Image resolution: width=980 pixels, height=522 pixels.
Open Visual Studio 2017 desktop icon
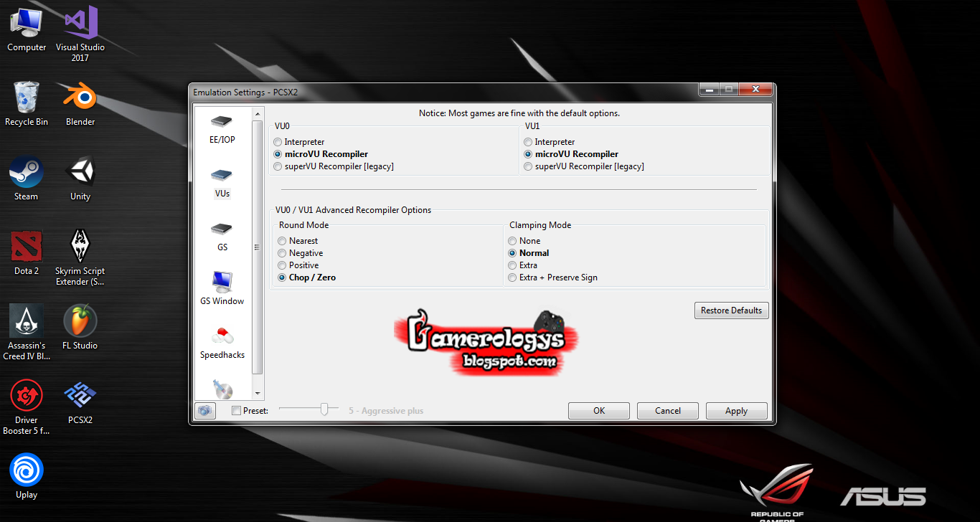coord(80,33)
